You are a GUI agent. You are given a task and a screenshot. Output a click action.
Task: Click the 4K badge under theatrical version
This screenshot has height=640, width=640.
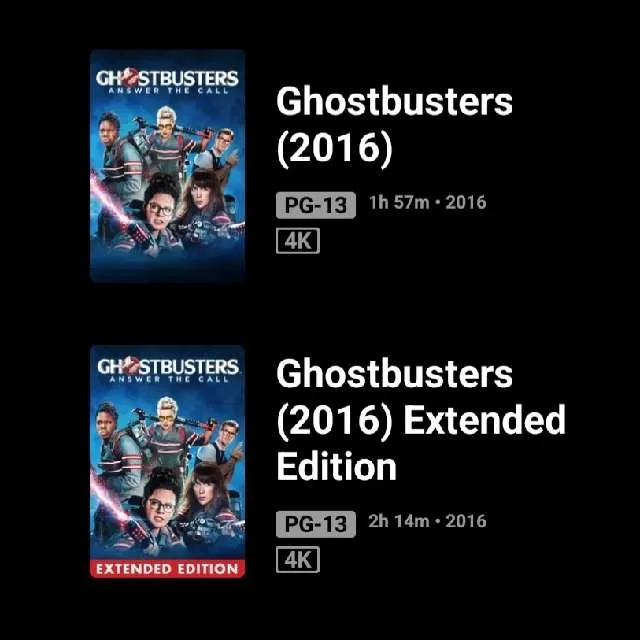click(298, 241)
